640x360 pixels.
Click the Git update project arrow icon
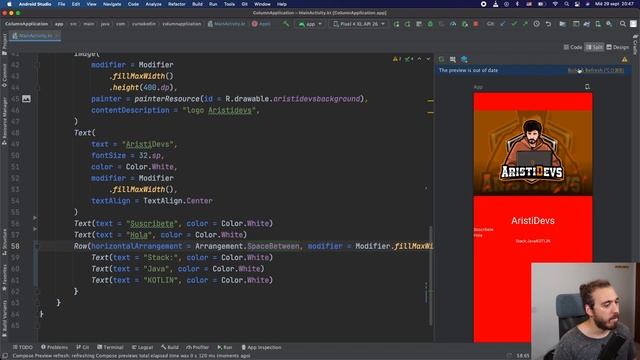point(502,24)
